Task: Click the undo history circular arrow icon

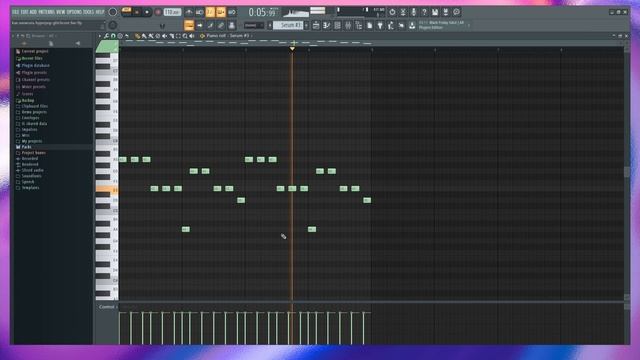Action: click(392, 12)
